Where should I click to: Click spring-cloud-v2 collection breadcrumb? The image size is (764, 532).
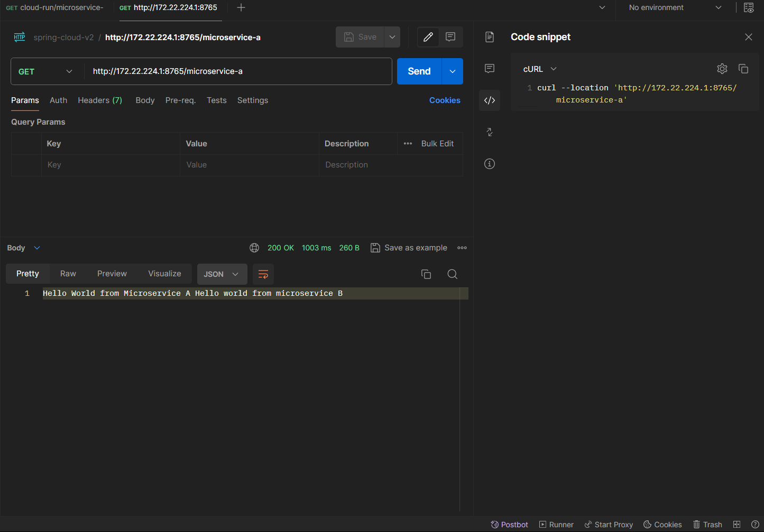point(63,38)
